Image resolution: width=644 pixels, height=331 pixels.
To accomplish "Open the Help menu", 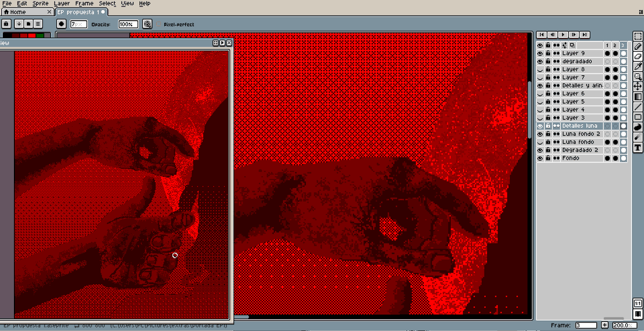I will pyautogui.click(x=145, y=3).
